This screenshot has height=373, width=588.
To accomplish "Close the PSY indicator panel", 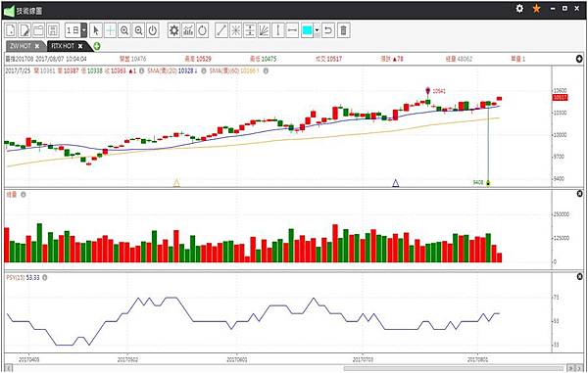I will point(579,277).
